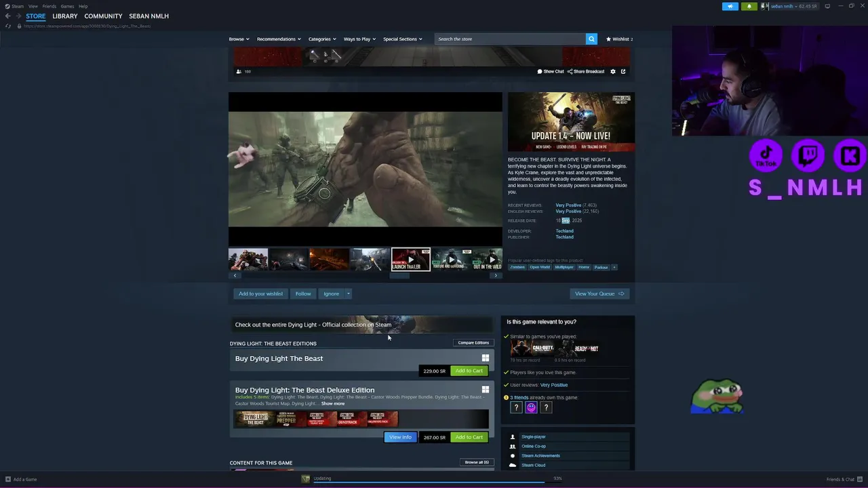Open the Special Sections dropdown
The height and width of the screenshot is (488, 868).
(402, 39)
